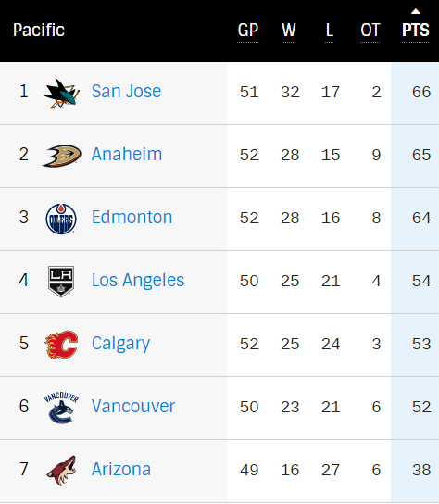The height and width of the screenshot is (504, 439).
Task: Click the Arizona Coyotes logo
Action: click(61, 471)
